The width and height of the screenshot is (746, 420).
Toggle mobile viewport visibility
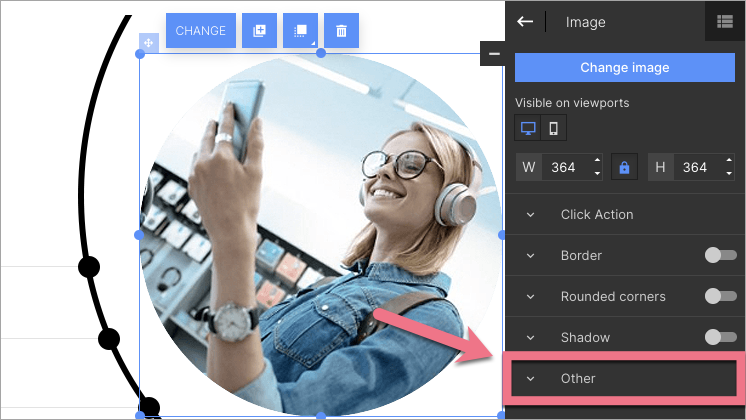(x=553, y=128)
